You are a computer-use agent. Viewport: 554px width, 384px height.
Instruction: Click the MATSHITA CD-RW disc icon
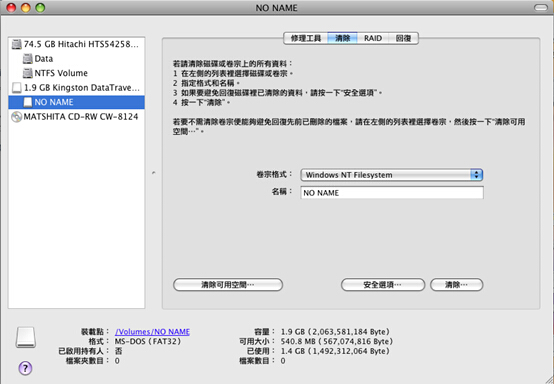click(x=16, y=117)
